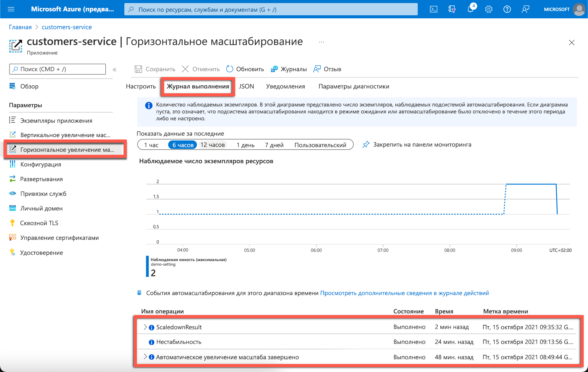Viewport: 588px width, 372px height.
Task: Open Cloud Shell from the top bar
Action: pos(433,9)
